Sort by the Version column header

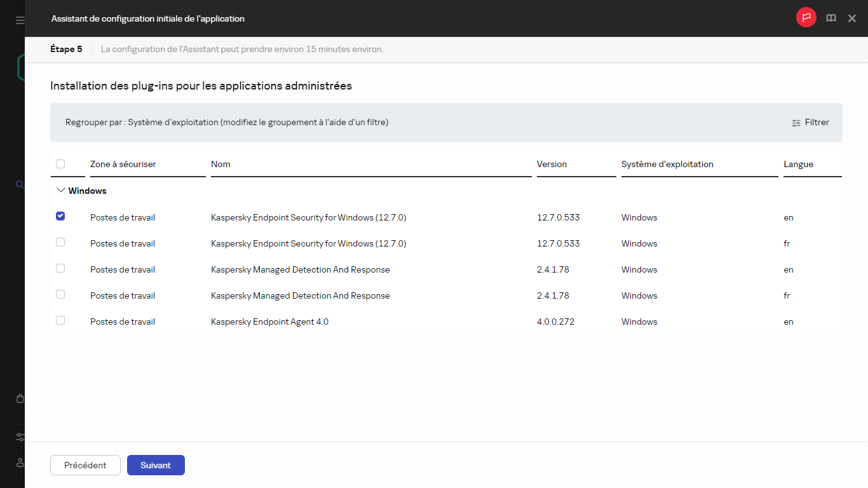click(x=552, y=164)
